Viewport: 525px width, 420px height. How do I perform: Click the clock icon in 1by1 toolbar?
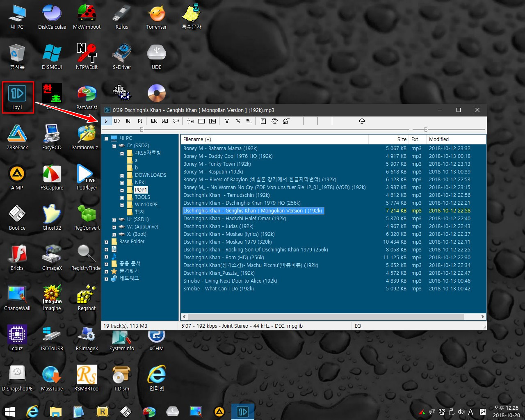pos(362,121)
